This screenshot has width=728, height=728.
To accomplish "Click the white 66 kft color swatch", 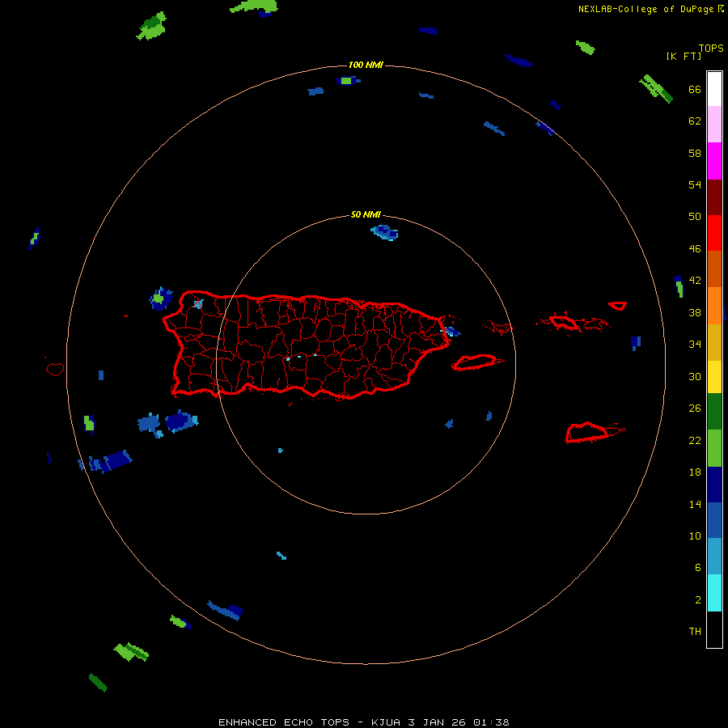I will pyautogui.click(x=714, y=89).
